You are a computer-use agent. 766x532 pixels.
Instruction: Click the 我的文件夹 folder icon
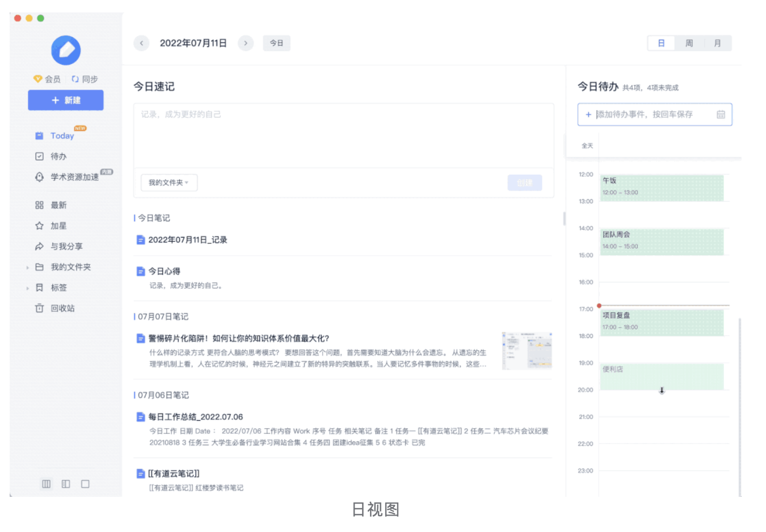point(39,267)
